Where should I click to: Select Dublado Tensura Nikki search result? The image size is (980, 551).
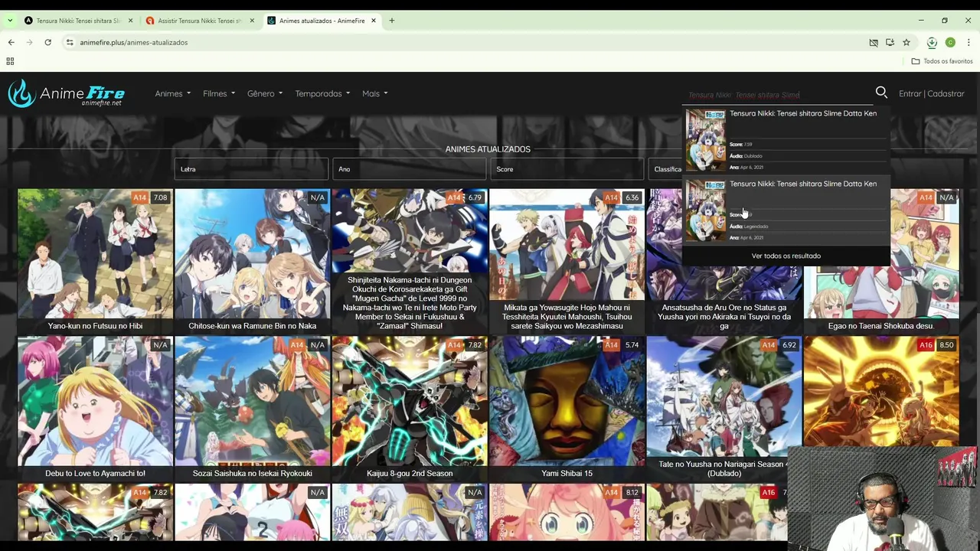[786, 140]
